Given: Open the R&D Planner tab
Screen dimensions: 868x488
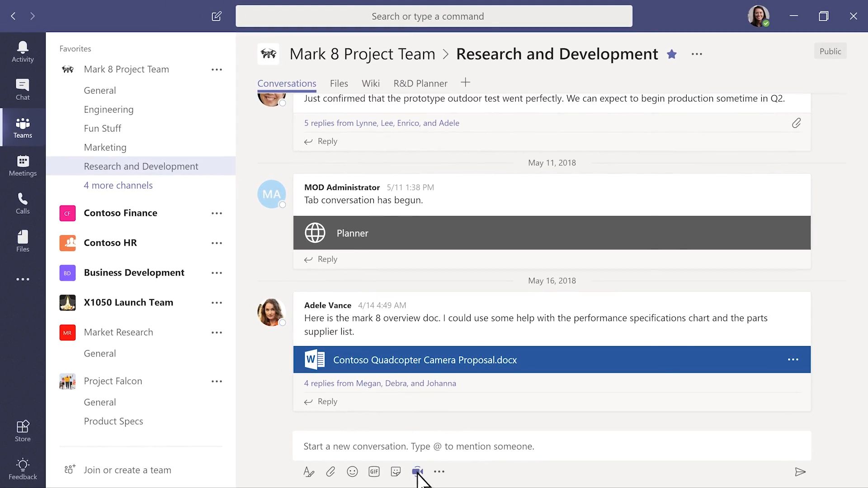Looking at the screenshot, I should (x=420, y=83).
